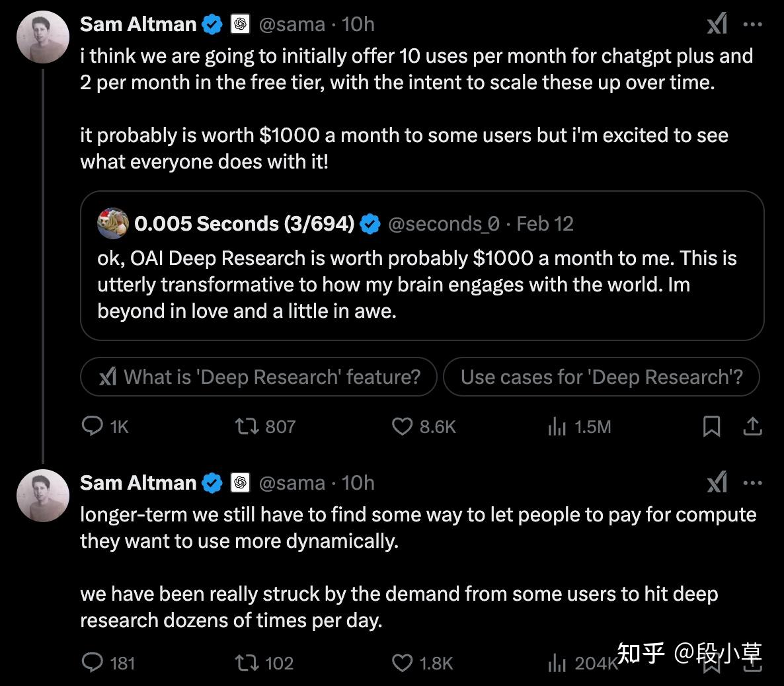Click the @sama handle on the first tweet
The image size is (784, 686).
coord(293,24)
